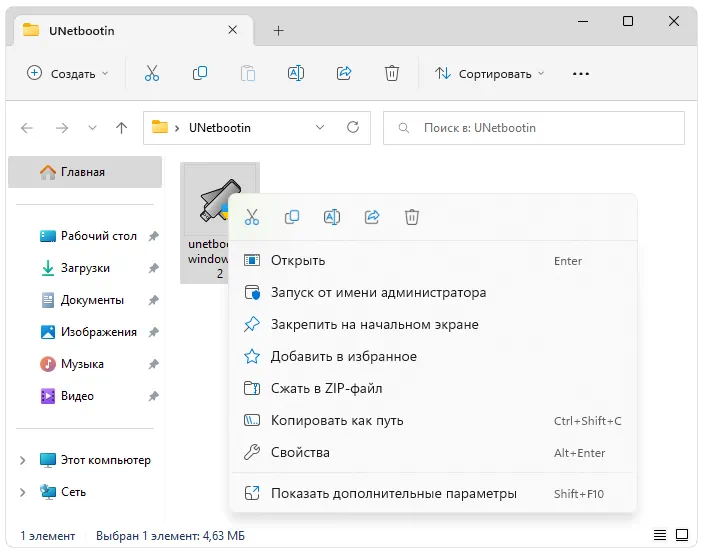Unpin Музыка using its pin icon

154,364
